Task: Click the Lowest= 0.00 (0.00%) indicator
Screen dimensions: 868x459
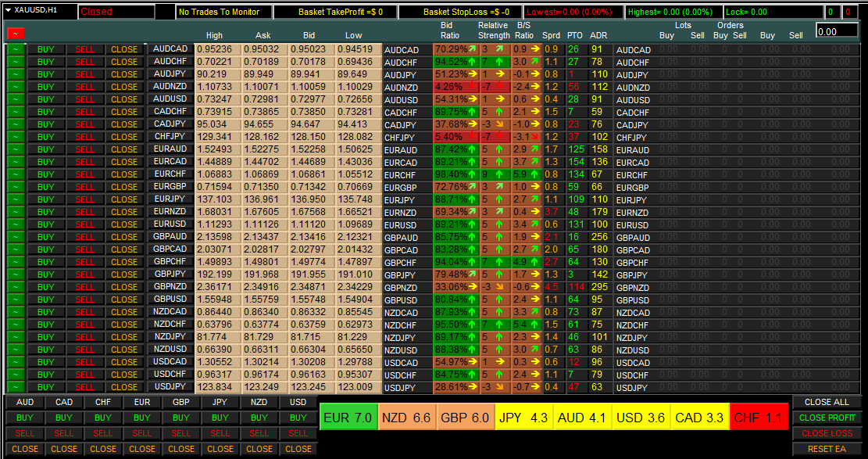Action: point(573,12)
